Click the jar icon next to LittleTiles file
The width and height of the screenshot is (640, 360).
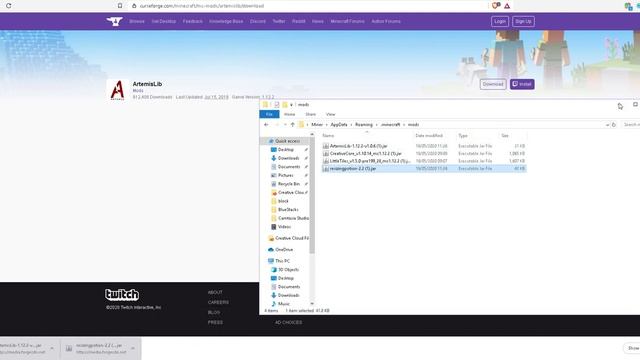click(326, 161)
